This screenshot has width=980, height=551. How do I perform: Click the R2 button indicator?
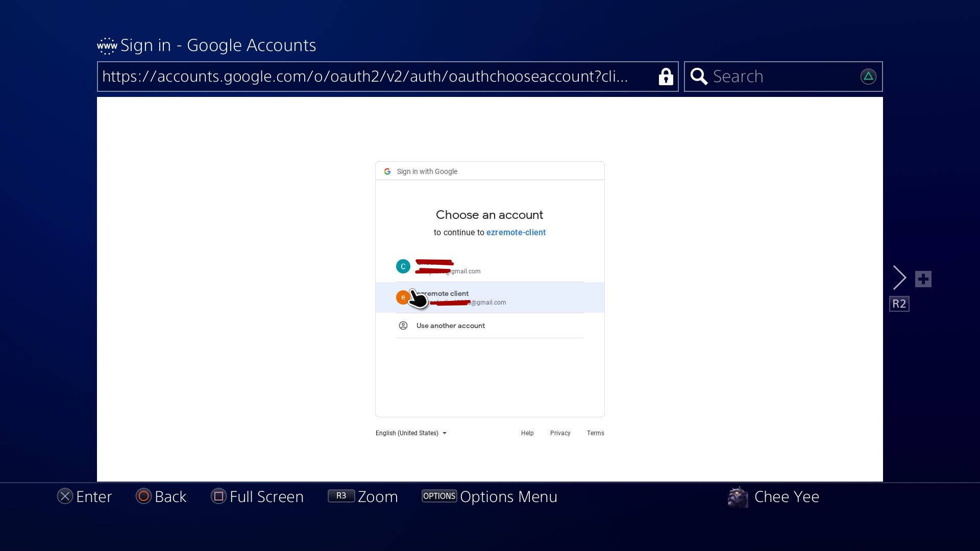point(899,304)
